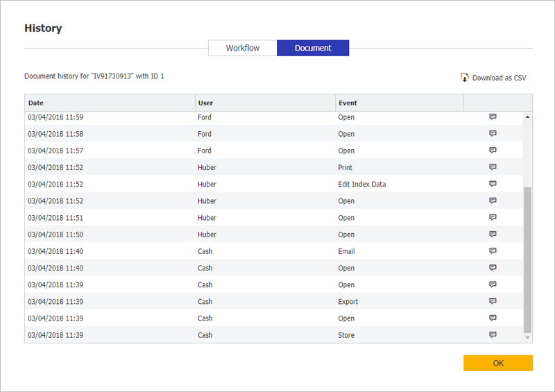
Task: Click comment icon for Huber Print row
Action: point(493,167)
